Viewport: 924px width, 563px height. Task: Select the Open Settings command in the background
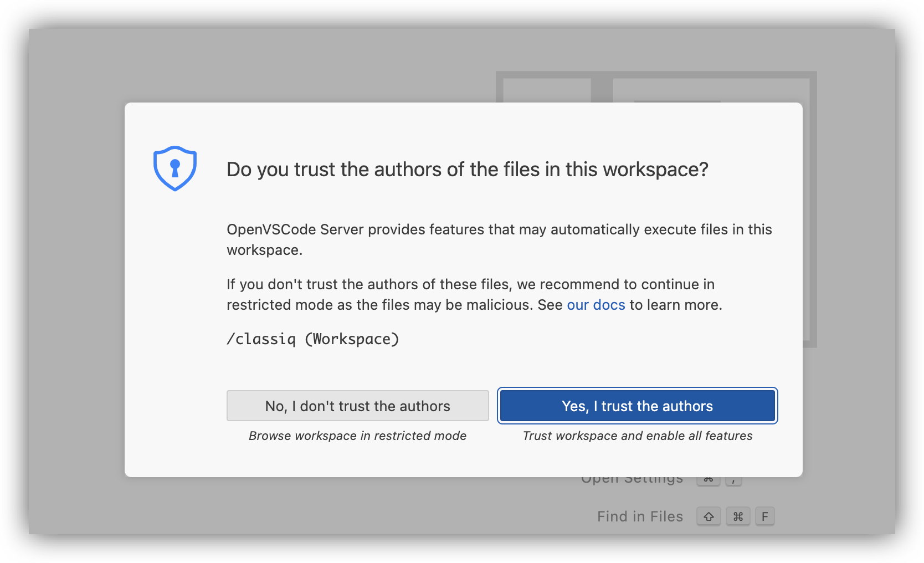[632, 478]
